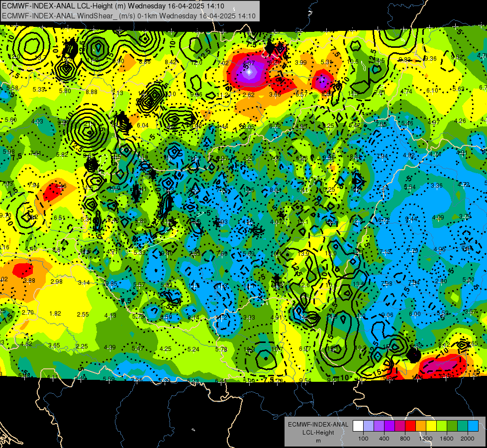The height and width of the screenshot is (448, 487).
Task: Click the wind shear value 2.98
Action: coord(57,282)
